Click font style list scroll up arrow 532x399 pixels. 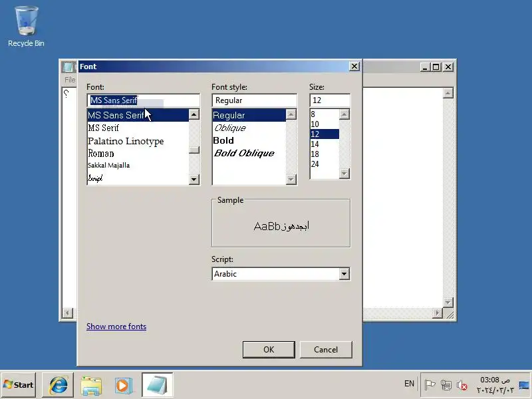coord(291,114)
